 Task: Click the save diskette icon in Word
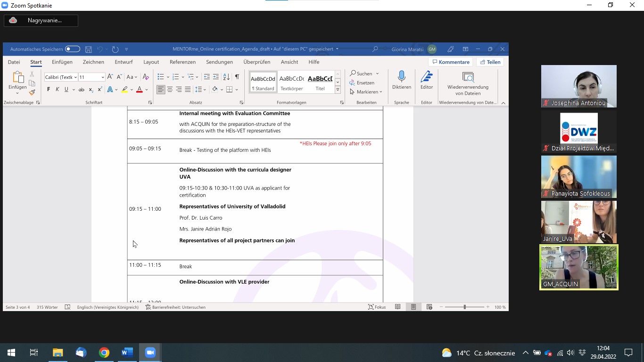[89, 49]
